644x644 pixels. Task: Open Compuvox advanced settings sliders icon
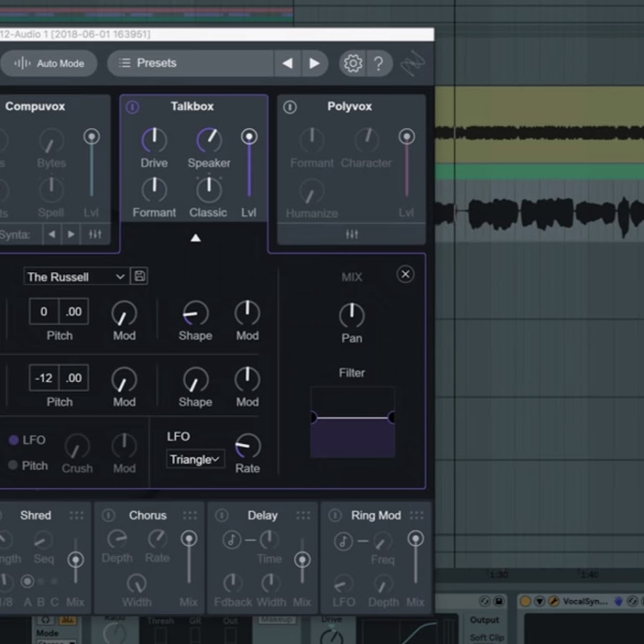[x=94, y=234]
